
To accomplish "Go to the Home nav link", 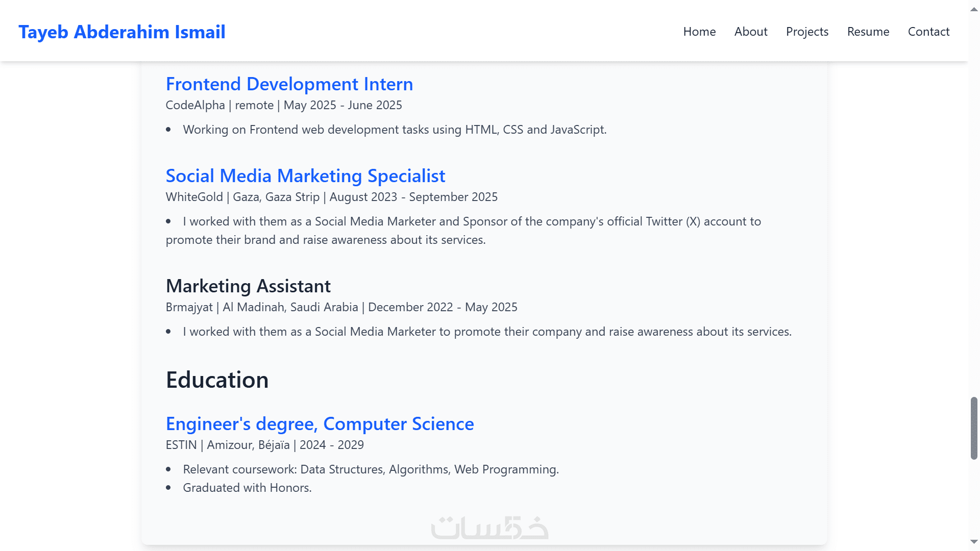I will [699, 32].
